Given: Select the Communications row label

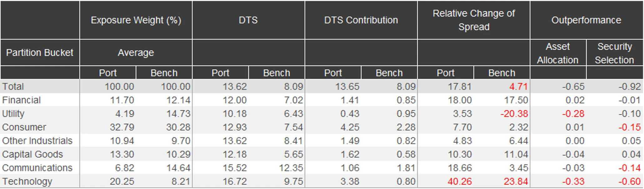Looking at the screenshot, I should (x=37, y=168).
